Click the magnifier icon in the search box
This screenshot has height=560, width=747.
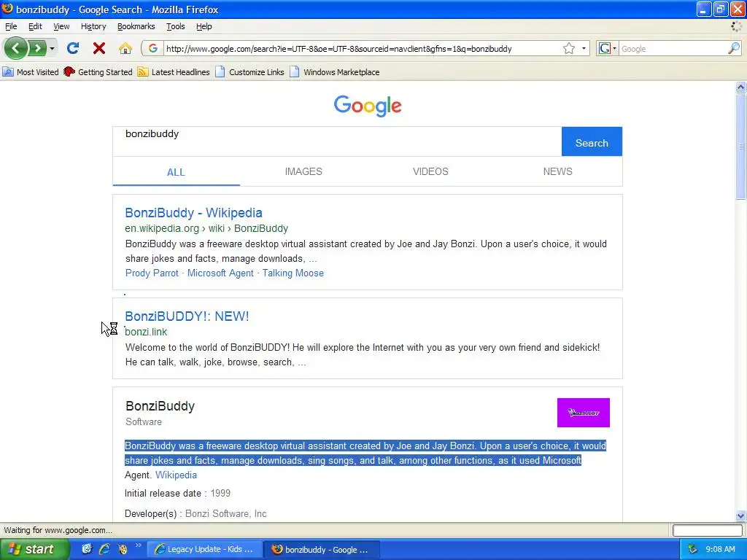[734, 49]
